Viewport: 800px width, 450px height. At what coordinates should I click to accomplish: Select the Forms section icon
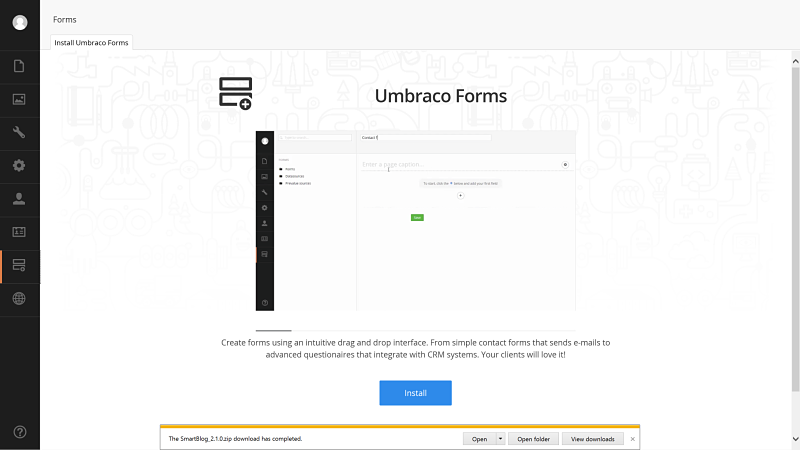point(20,265)
